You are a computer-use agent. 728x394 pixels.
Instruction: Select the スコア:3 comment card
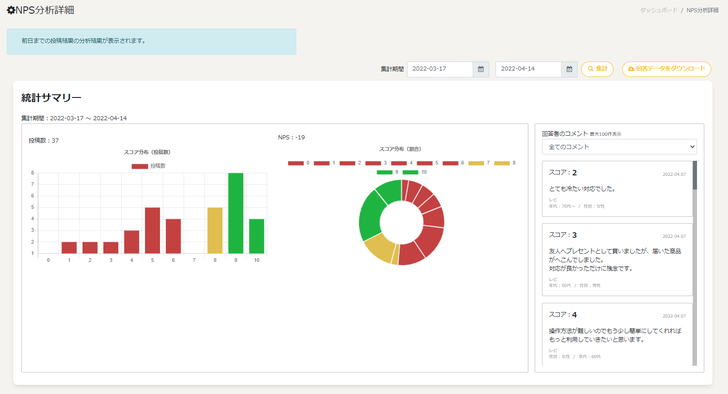(617, 259)
